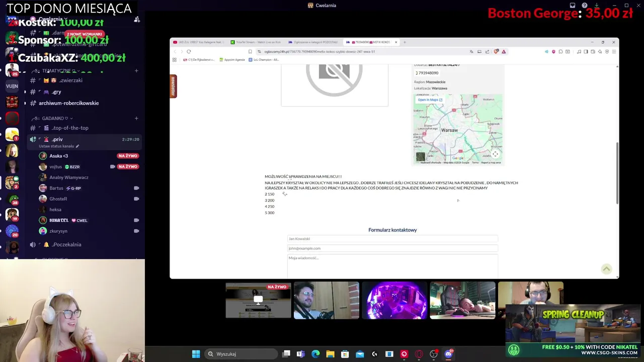This screenshot has height=362, width=644.
Task: Open the Windows Start menu
Action: click(x=196, y=354)
